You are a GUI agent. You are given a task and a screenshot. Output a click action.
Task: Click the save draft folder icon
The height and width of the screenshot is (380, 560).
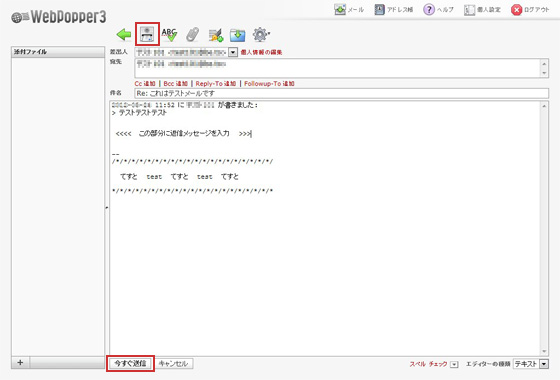pyautogui.click(x=238, y=35)
